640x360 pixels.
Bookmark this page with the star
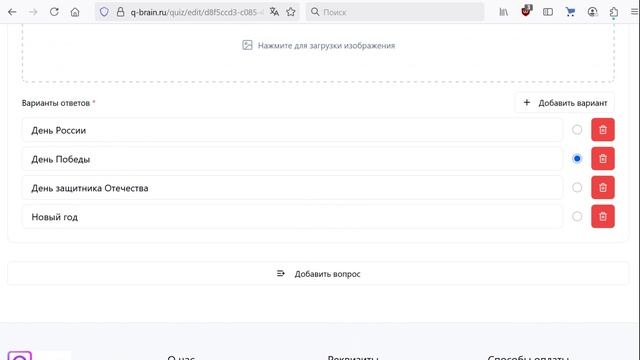(291, 12)
